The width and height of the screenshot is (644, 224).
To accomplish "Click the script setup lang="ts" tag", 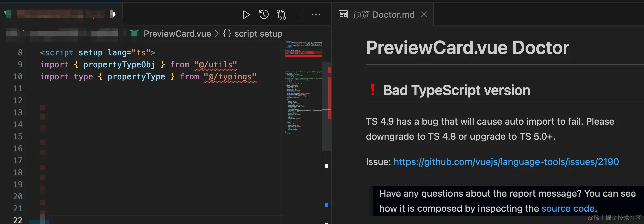I will (x=98, y=53).
